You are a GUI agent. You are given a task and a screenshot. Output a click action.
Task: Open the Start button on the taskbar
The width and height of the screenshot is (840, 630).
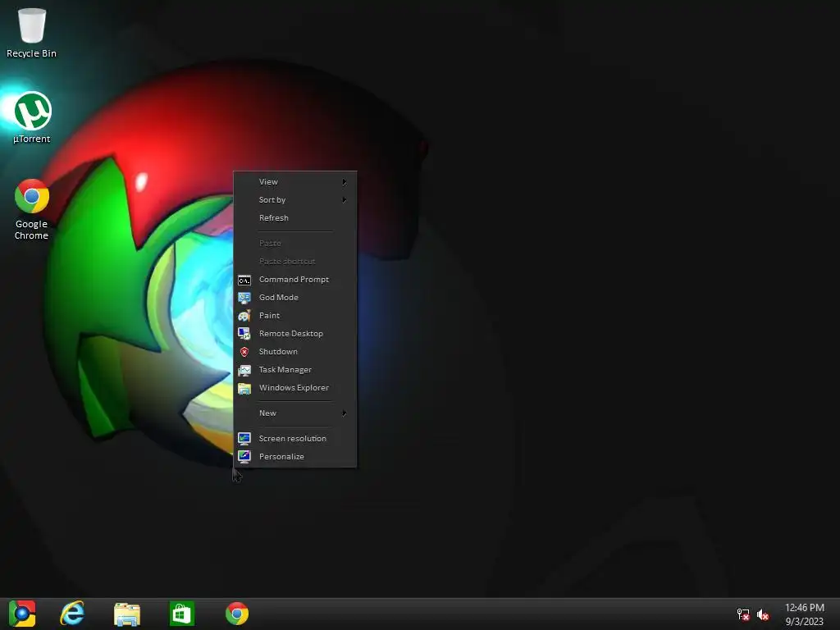coord(22,614)
